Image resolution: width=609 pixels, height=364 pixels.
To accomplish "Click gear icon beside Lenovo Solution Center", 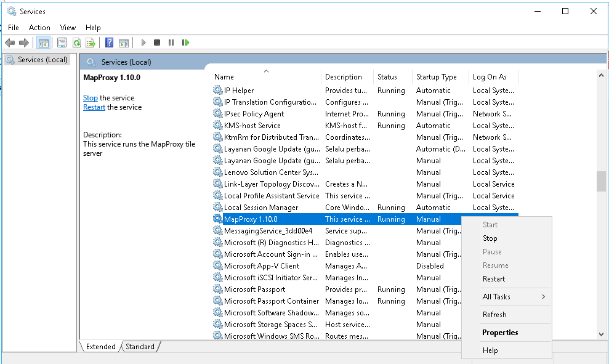I will (218, 172).
